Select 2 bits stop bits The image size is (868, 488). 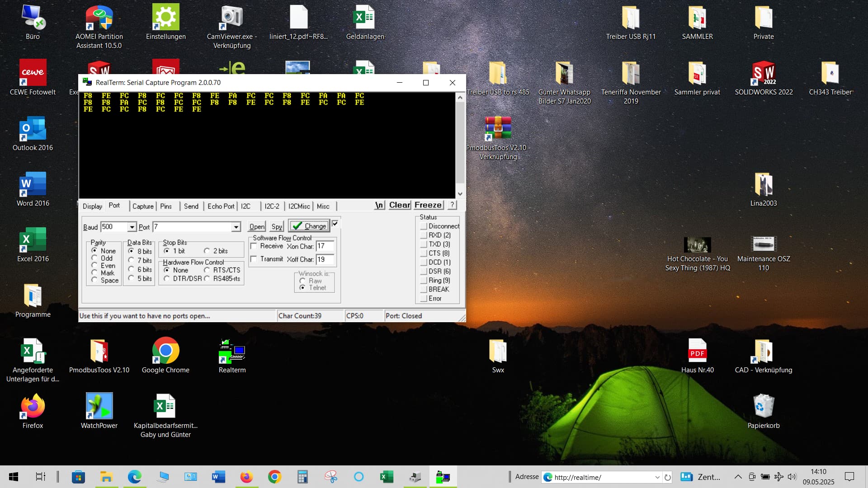click(207, 251)
